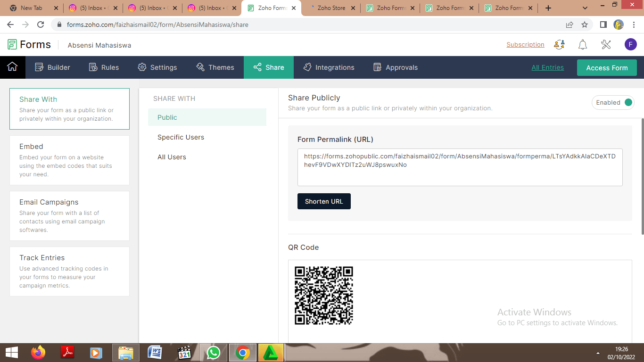The width and height of the screenshot is (644, 362).
Task: Open the All Entries link
Action: click(x=547, y=67)
